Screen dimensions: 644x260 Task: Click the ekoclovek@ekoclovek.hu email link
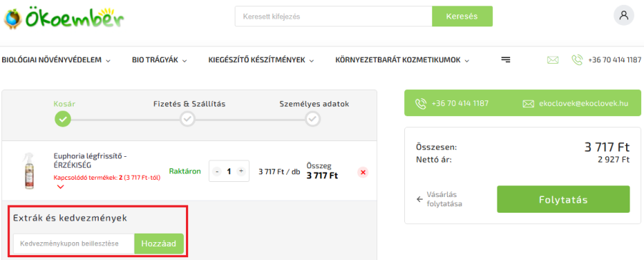(x=584, y=104)
